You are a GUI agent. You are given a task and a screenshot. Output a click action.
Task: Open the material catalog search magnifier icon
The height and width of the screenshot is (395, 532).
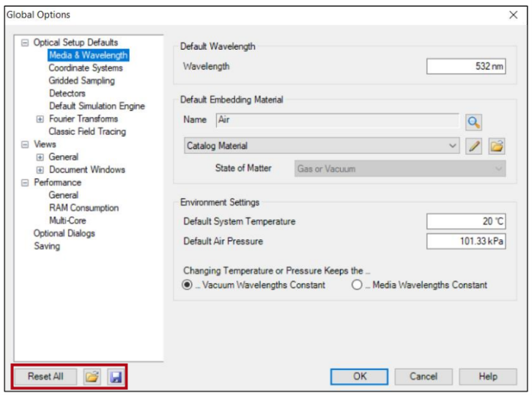tap(473, 122)
